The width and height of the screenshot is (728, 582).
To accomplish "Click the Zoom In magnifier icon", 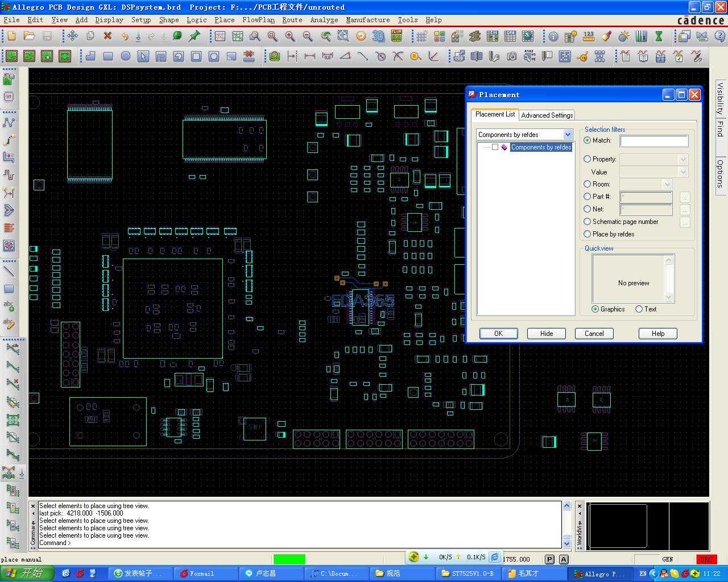I will click(290, 36).
